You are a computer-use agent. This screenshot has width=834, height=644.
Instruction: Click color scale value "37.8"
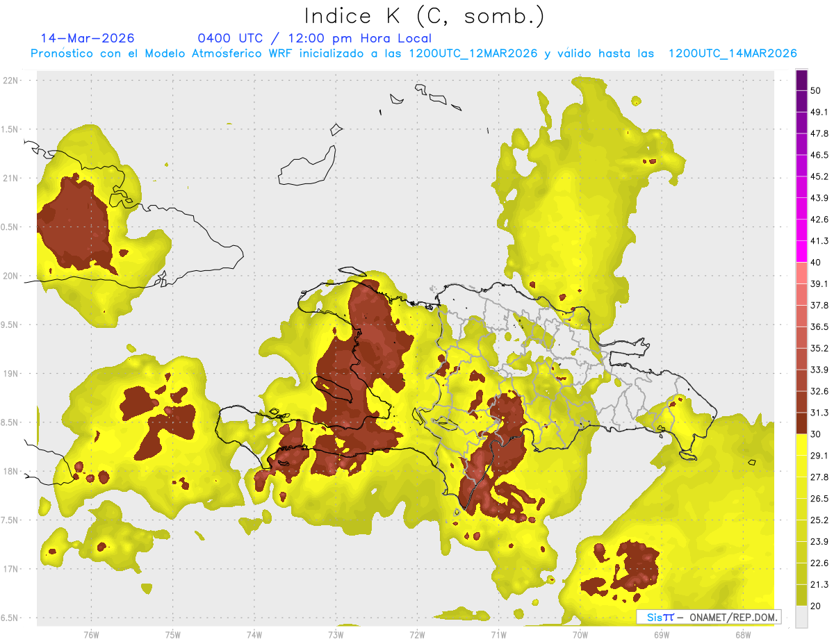pyautogui.click(x=819, y=306)
